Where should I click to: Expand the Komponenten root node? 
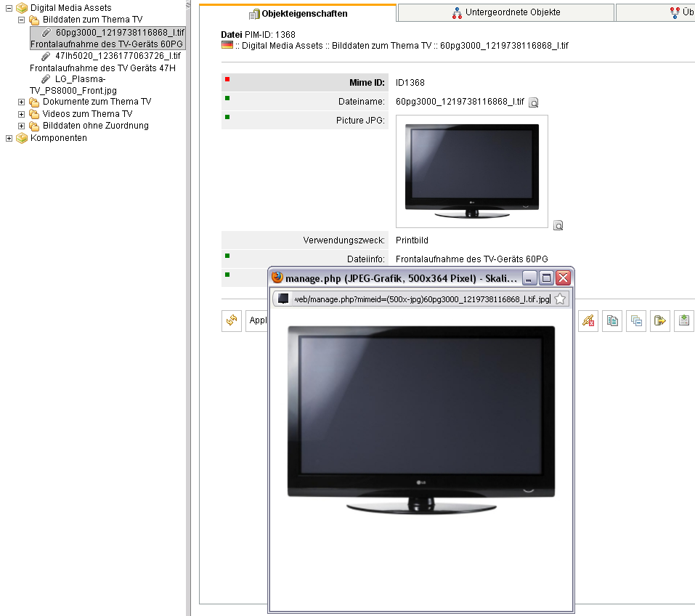(x=9, y=138)
